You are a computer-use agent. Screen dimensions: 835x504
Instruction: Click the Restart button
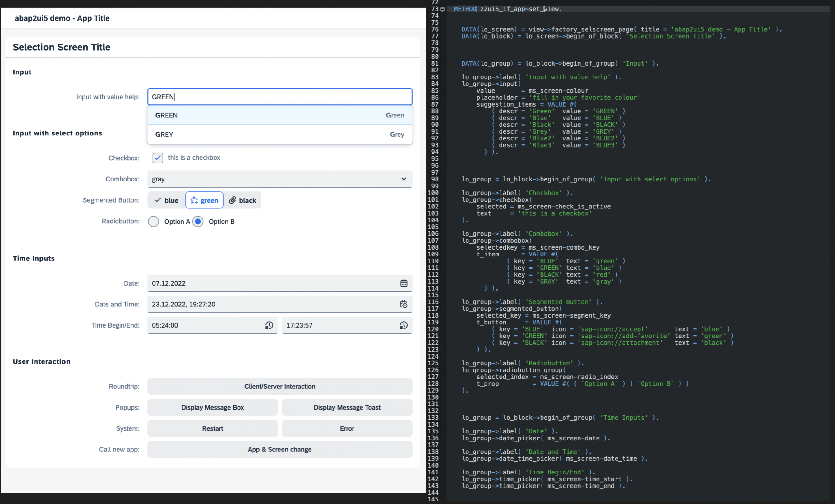tap(212, 428)
